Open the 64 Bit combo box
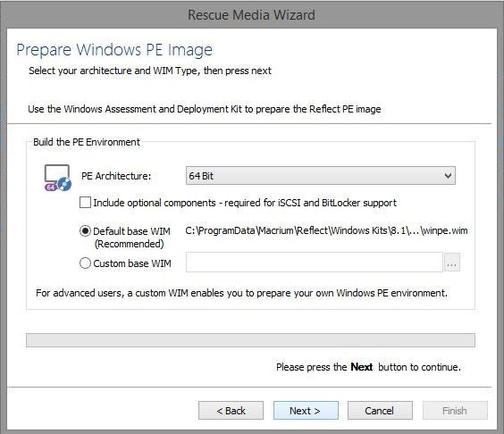This screenshot has height=434, width=504. click(321, 176)
